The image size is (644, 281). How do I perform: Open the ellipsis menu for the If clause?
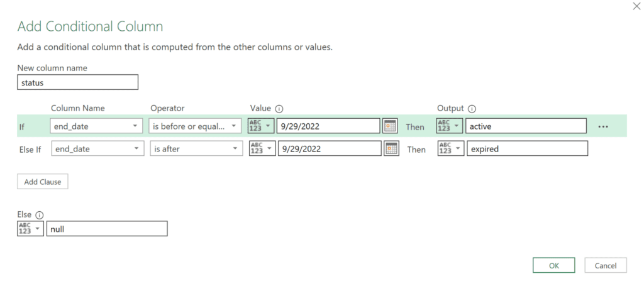click(x=603, y=126)
